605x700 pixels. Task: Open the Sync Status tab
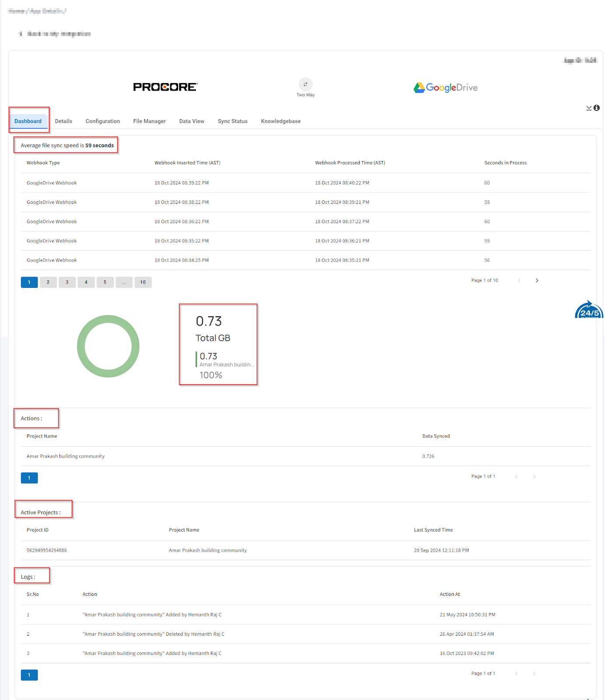click(x=233, y=121)
